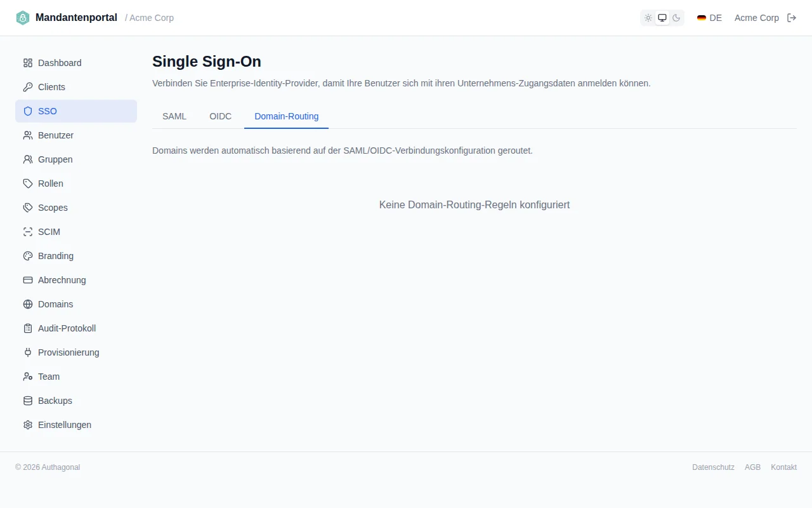Open Branding page in sidebar
812x508 pixels.
click(76, 256)
